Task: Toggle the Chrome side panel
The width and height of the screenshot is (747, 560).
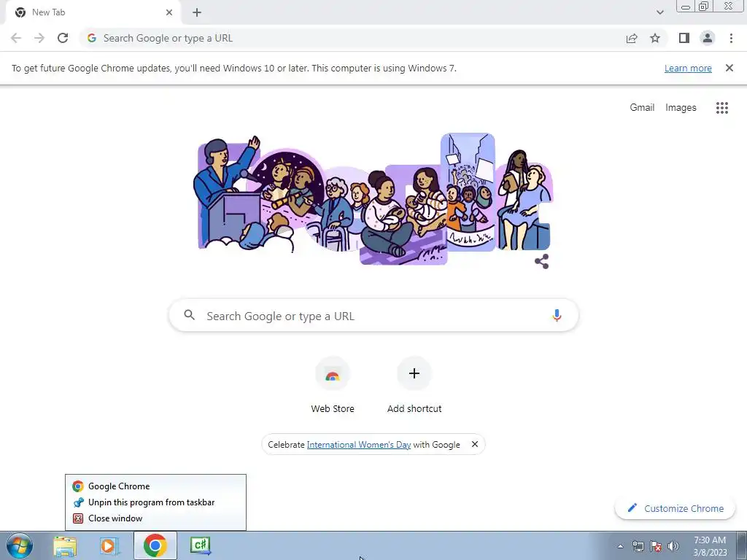Action: 684,38
